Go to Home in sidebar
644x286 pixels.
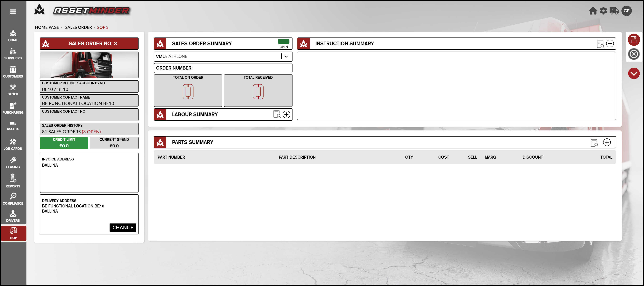(x=13, y=36)
